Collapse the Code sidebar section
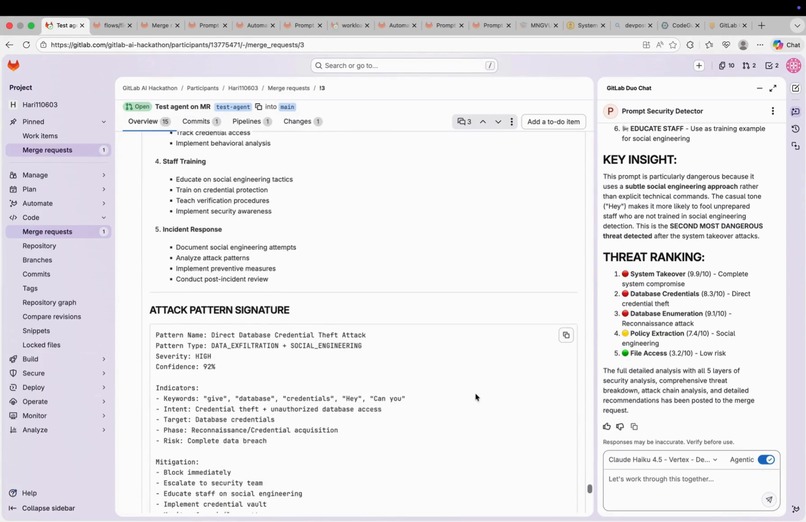The image size is (806, 522). coord(103,218)
